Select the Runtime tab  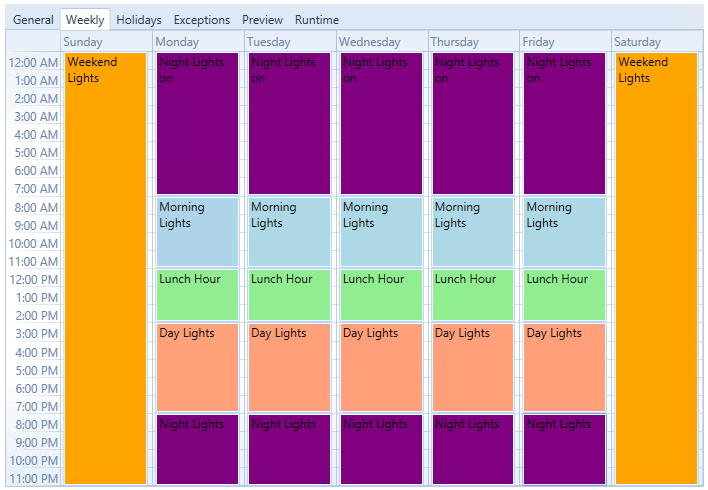pyautogui.click(x=316, y=20)
